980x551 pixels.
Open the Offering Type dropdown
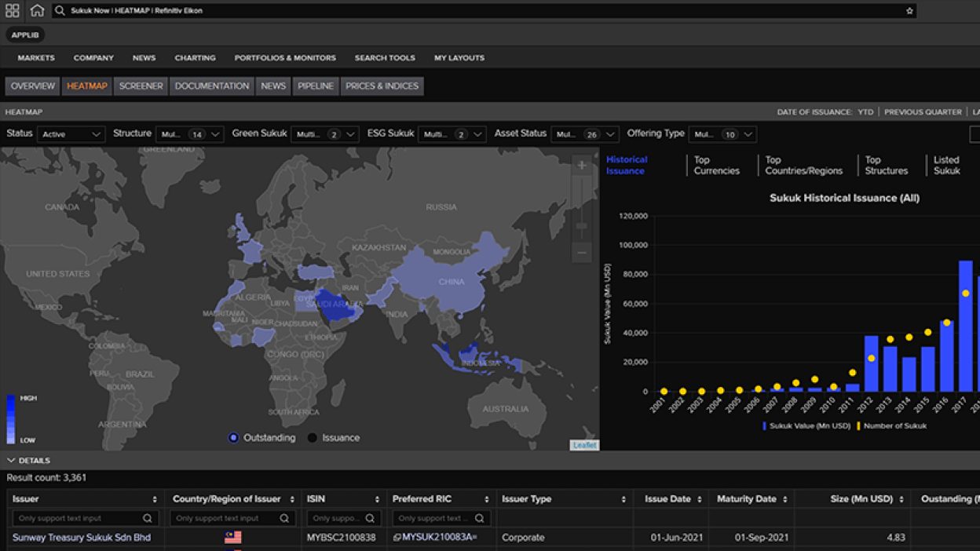tap(722, 134)
